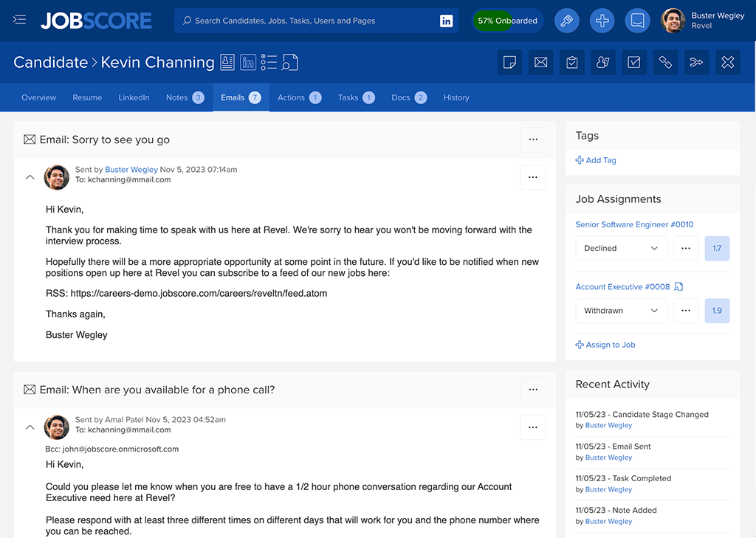The height and width of the screenshot is (538, 756).
Task: Open the Notes tab
Action: coord(185,97)
